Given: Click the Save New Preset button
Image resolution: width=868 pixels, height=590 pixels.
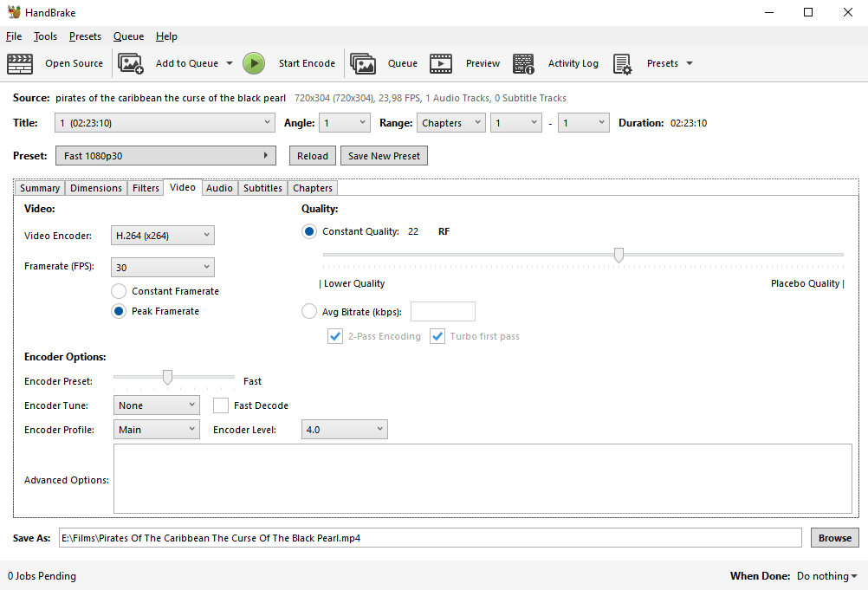Looking at the screenshot, I should (384, 156).
